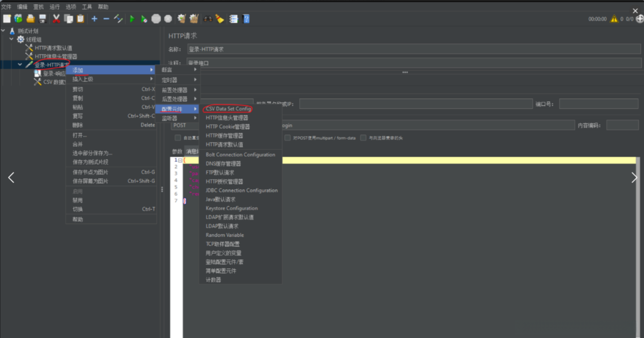Viewport: 644px width, 338px height.
Task: Click the 名称 input field
Action: coord(414,49)
